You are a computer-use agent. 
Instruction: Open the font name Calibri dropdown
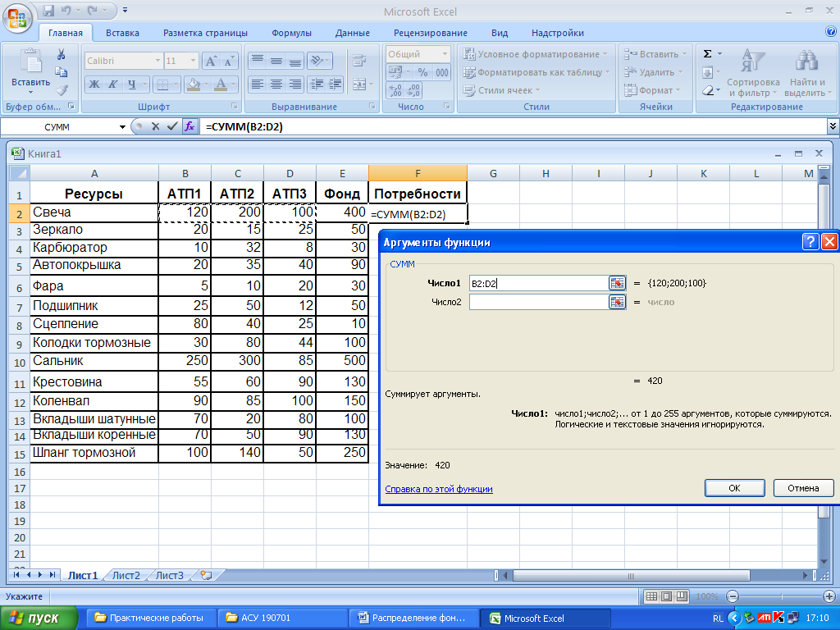(x=157, y=61)
